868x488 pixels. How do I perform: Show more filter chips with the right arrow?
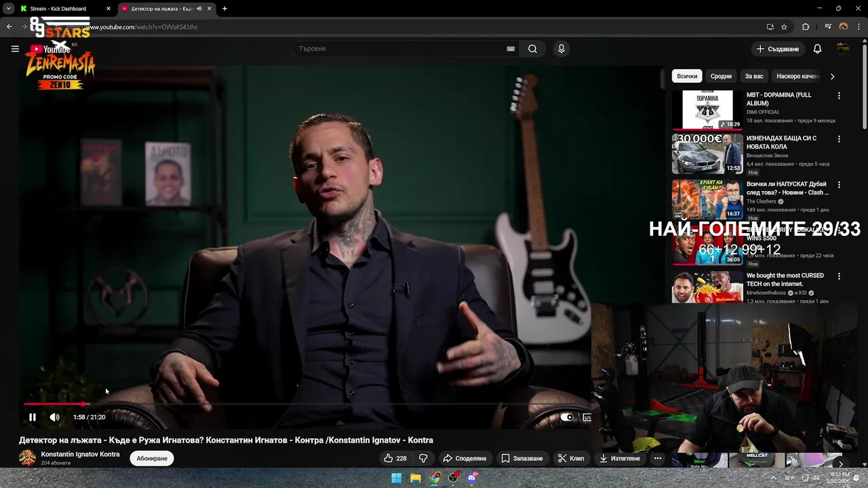[x=832, y=77]
